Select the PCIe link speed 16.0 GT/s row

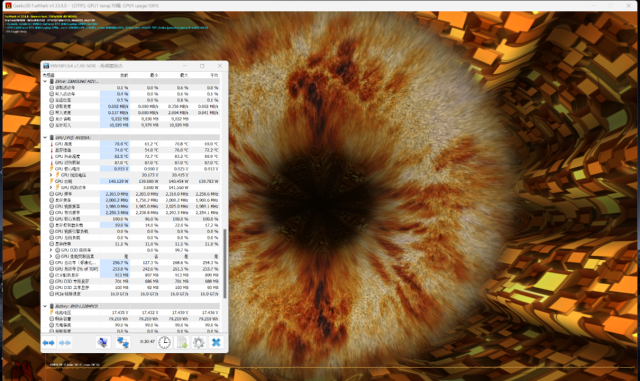point(131,294)
